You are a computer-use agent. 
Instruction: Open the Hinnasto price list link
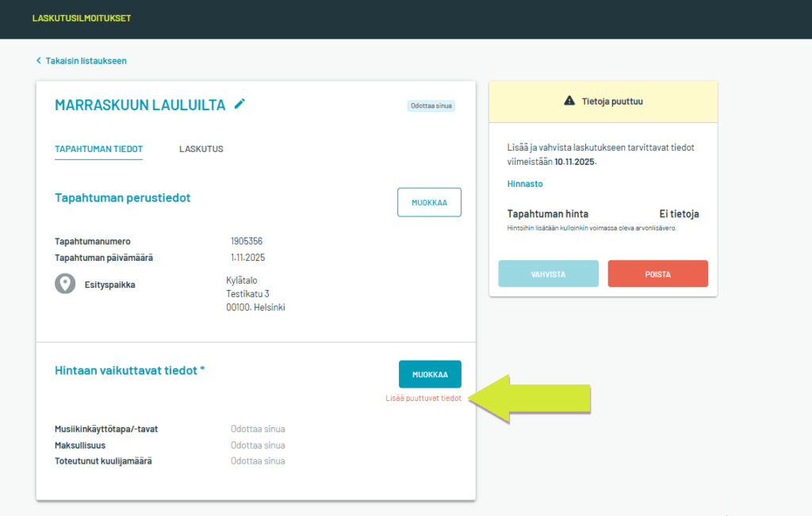pyautogui.click(x=525, y=184)
